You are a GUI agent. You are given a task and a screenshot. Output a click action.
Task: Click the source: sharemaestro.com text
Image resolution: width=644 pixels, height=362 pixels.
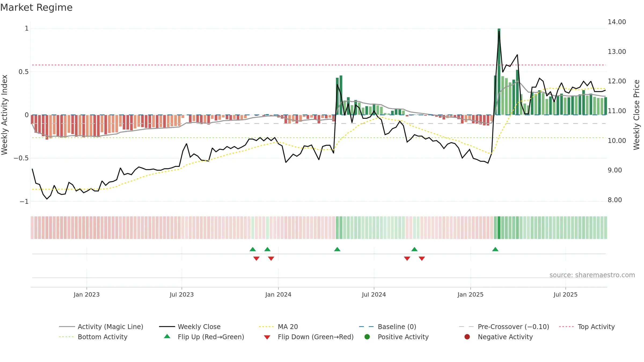point(592,275)
